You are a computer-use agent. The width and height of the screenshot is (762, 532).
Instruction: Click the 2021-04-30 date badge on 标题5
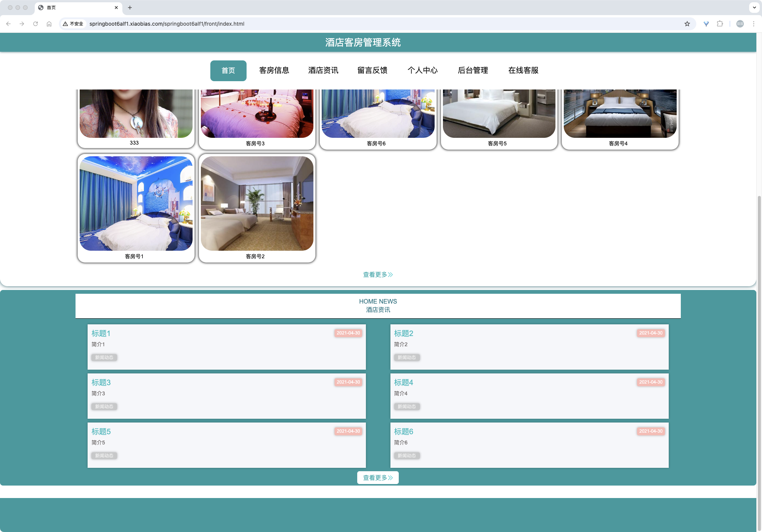(x=348, y=431)
